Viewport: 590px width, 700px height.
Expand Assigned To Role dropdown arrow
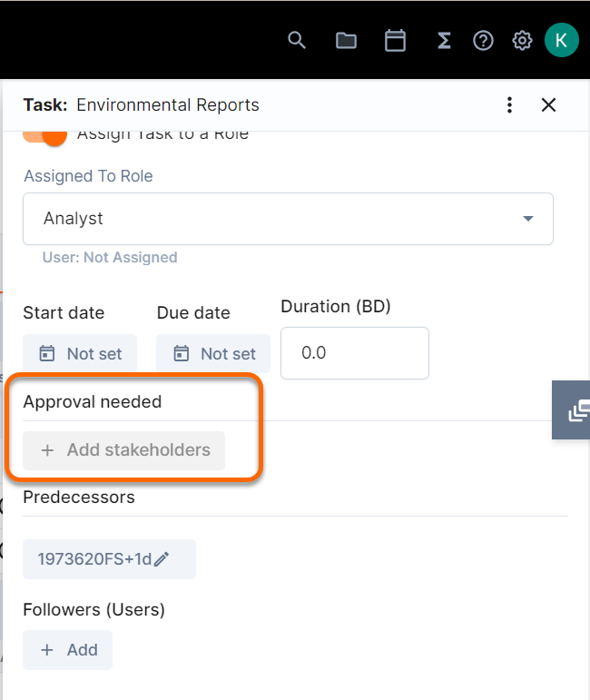528,219
